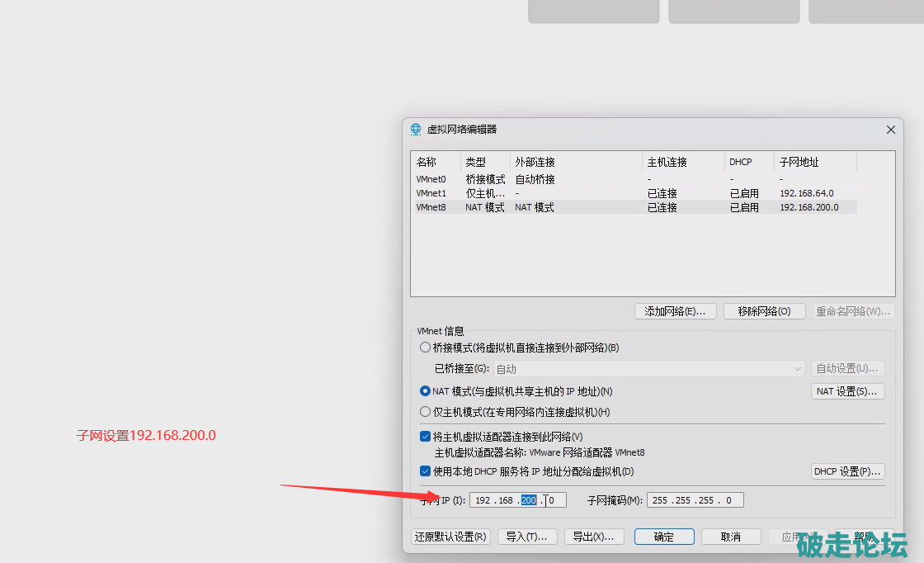Click the 子网地址 column header
924x563 pixels.
[799, 162]
